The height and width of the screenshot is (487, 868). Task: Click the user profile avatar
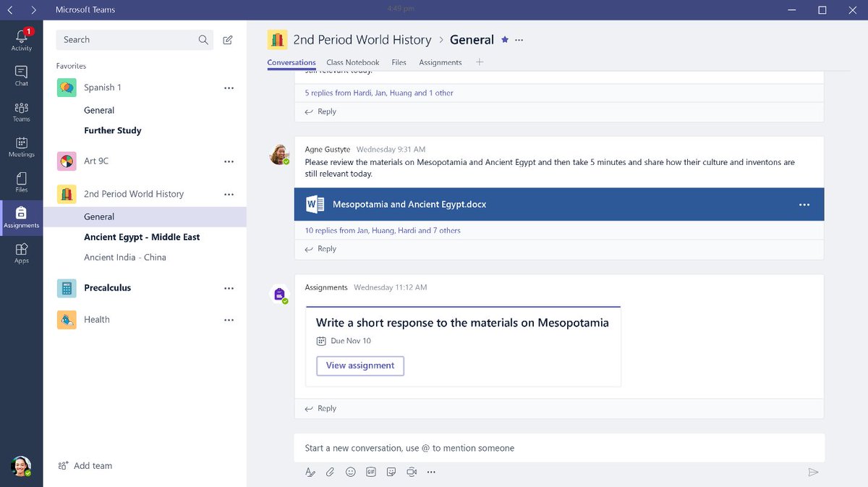[21, 466]
